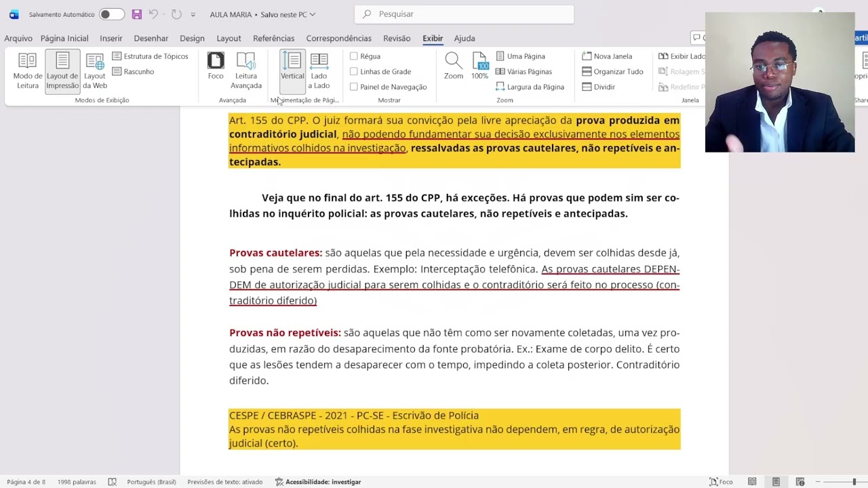Click Previsões de texto: ativado

(x=224, y=482)
